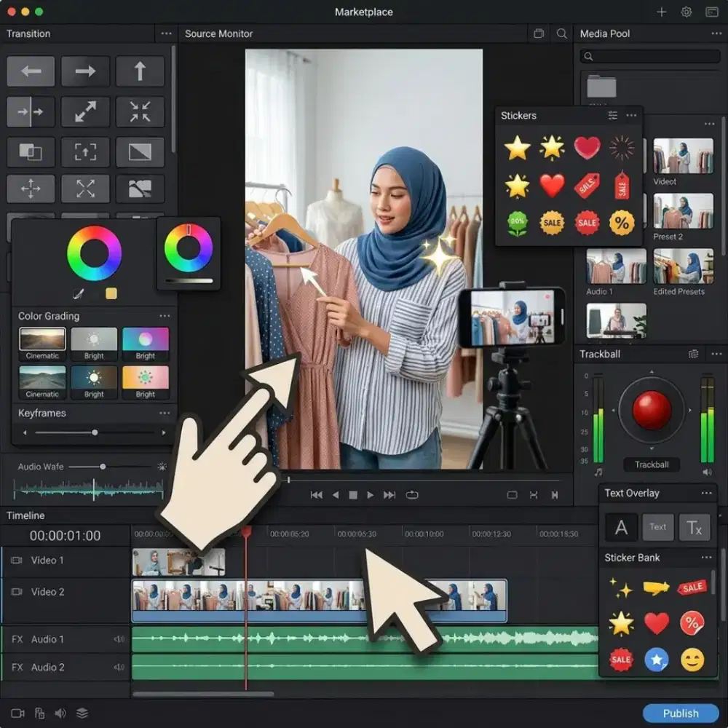Open Trackball panel options menu
The width and height of the screenshot is (728, 728).
pos(716,354)
